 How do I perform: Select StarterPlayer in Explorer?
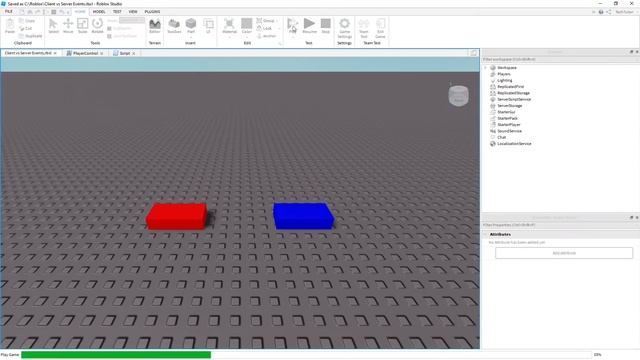(x=509, y=124)
